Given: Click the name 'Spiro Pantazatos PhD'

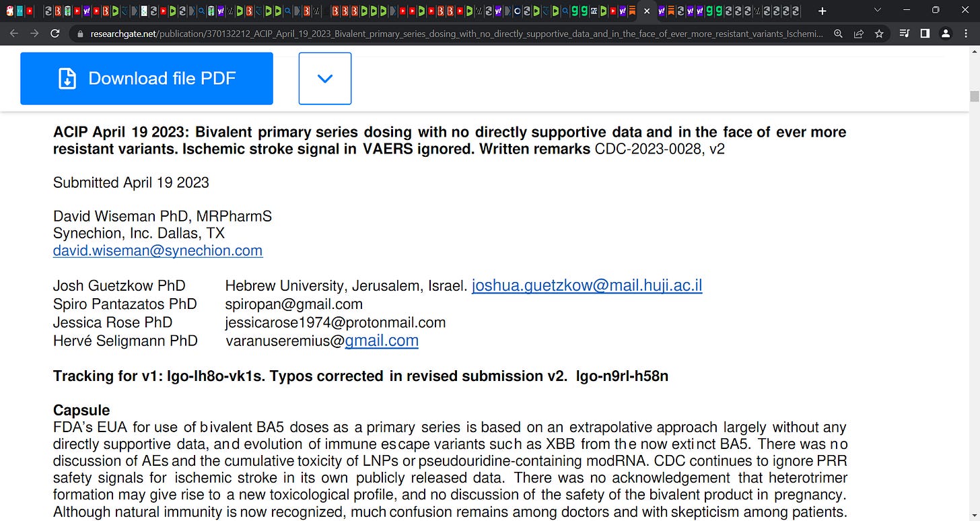Looking at the screenshot, I should (x=125, y=304).
